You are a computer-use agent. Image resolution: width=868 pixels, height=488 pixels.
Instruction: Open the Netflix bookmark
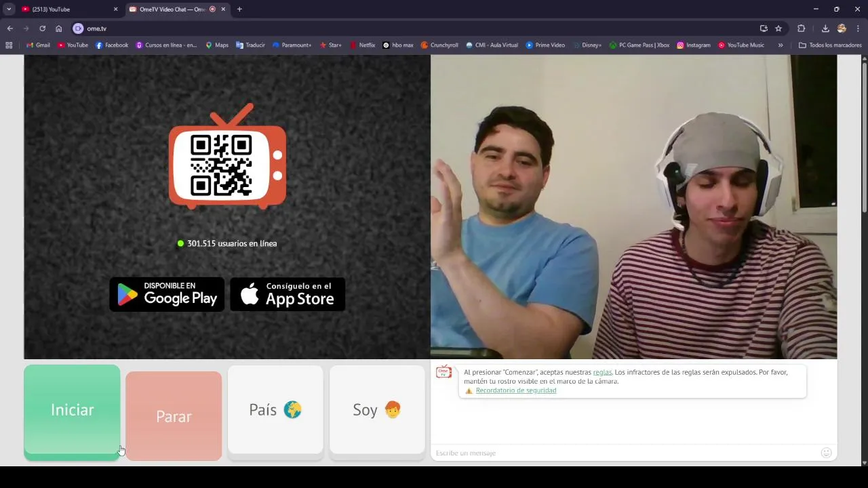click(x=362, y=45)
